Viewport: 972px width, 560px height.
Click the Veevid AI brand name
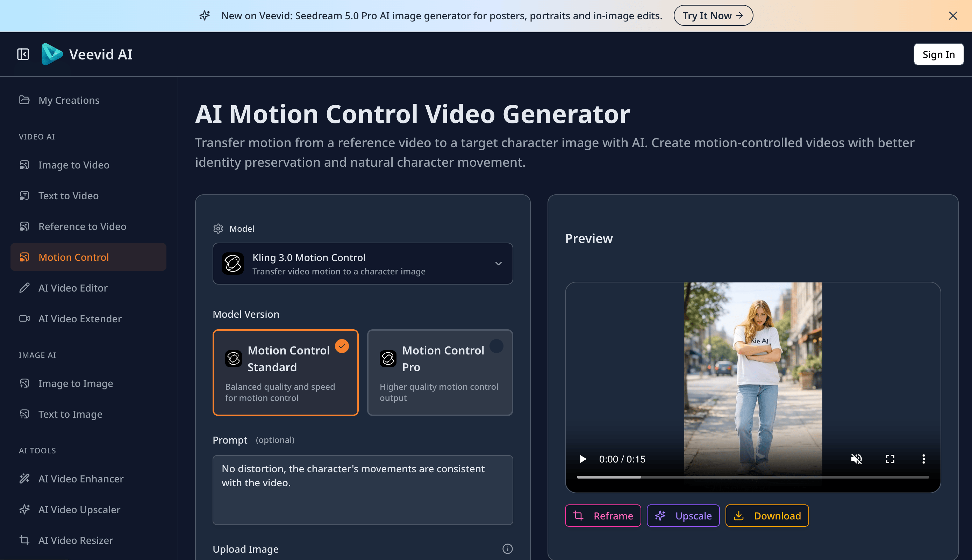click(101, 54)
